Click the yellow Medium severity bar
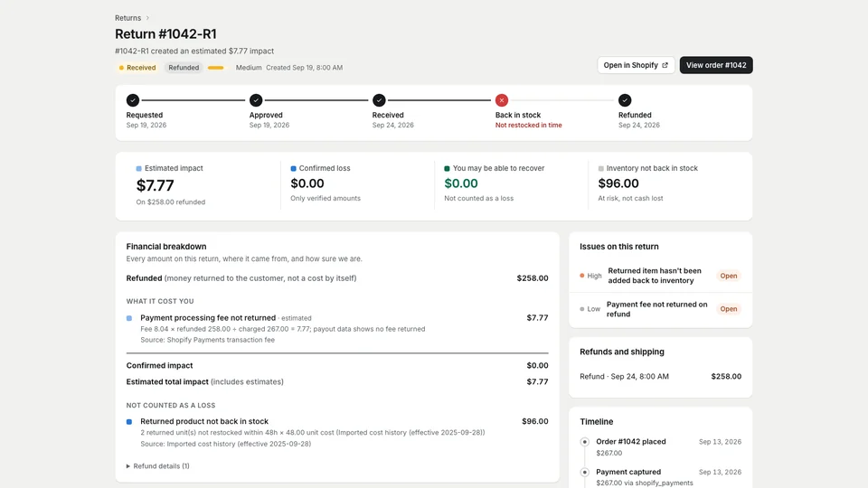868x488 pixels. pos(216,68)
